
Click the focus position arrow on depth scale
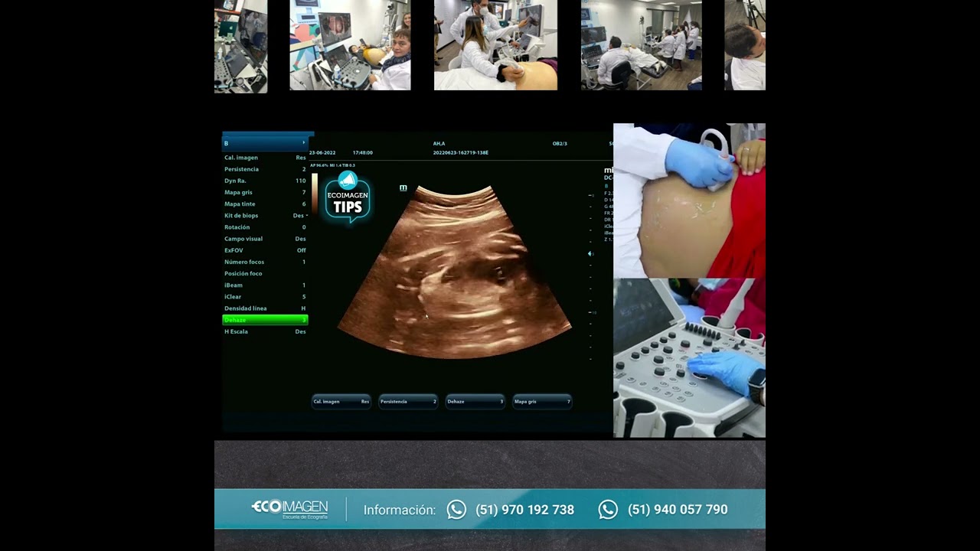(590, 253)
